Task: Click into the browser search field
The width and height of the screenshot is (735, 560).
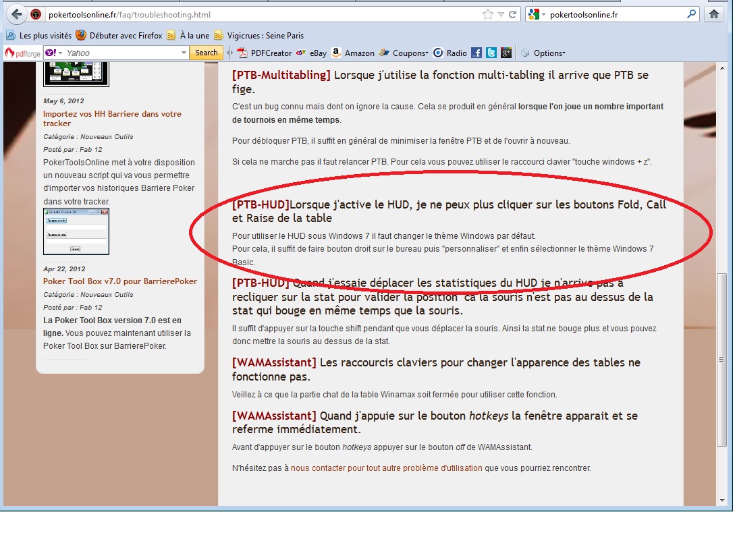Action: (616, 15)
